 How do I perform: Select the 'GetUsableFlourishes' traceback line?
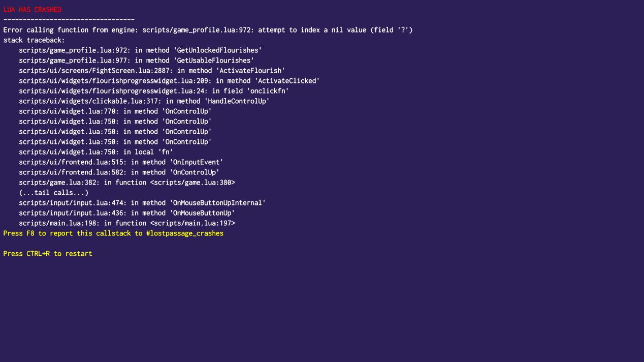pos(136,61)
